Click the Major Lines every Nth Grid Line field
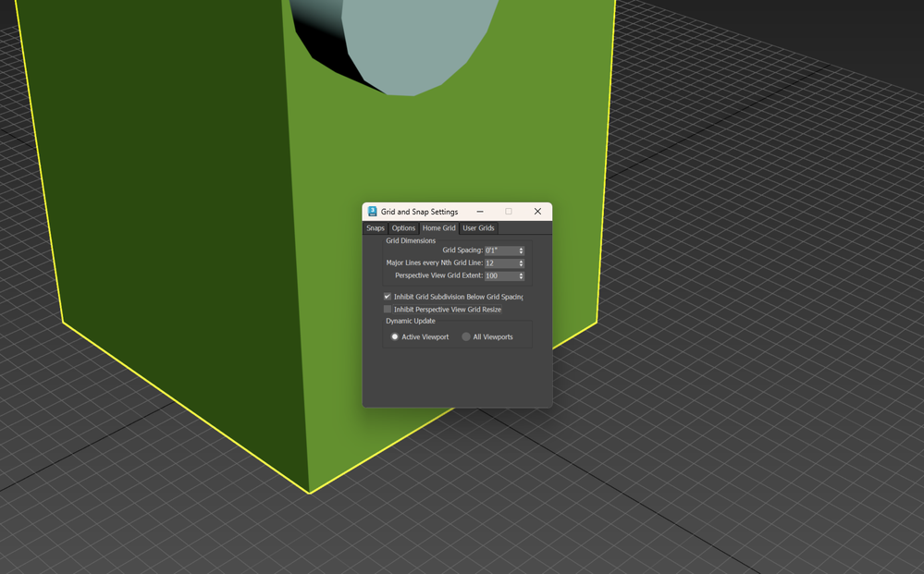Screen dimensions: 924x574 (501, 263)
